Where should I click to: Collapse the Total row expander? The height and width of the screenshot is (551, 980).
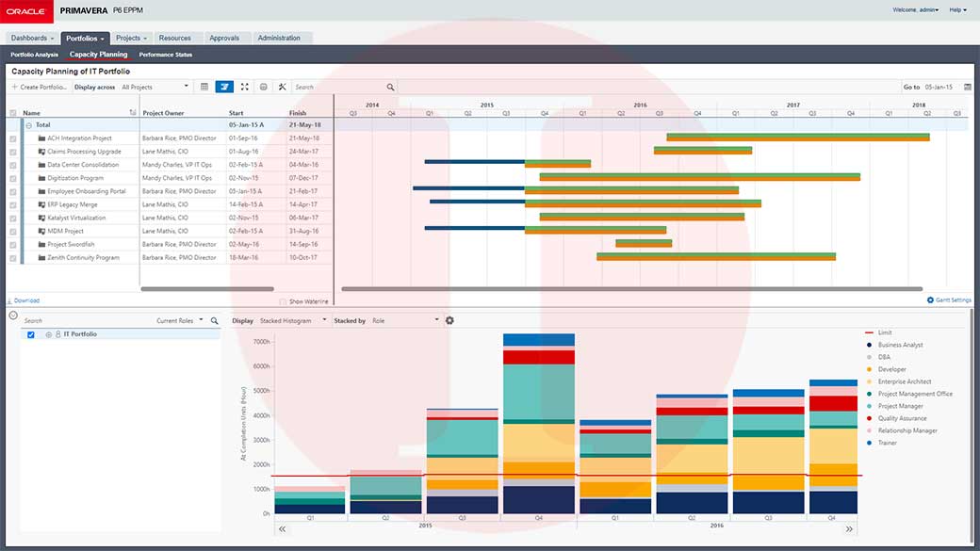coord(29,125)
